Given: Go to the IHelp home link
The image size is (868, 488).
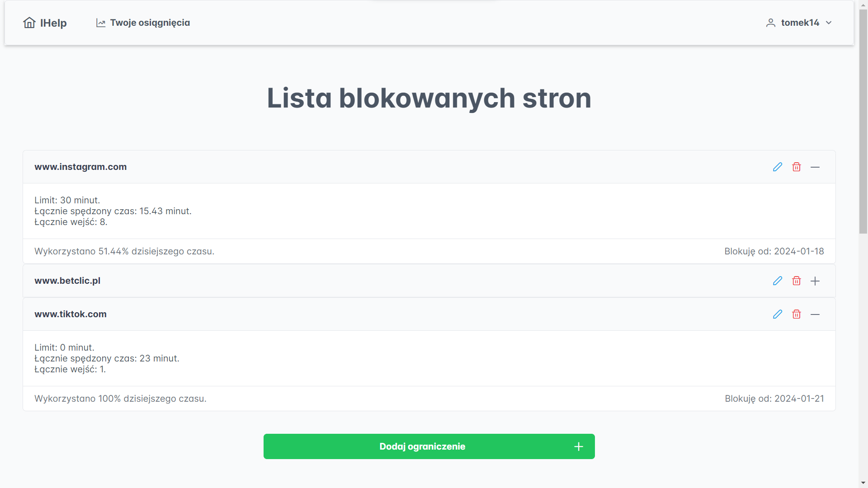Looking at the screenshot, I should (53, 23).
